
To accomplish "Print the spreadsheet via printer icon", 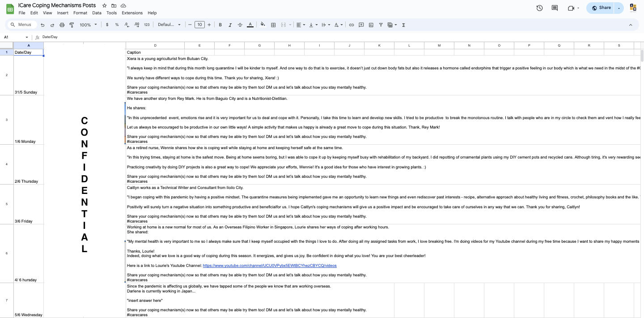I will 62,25.
